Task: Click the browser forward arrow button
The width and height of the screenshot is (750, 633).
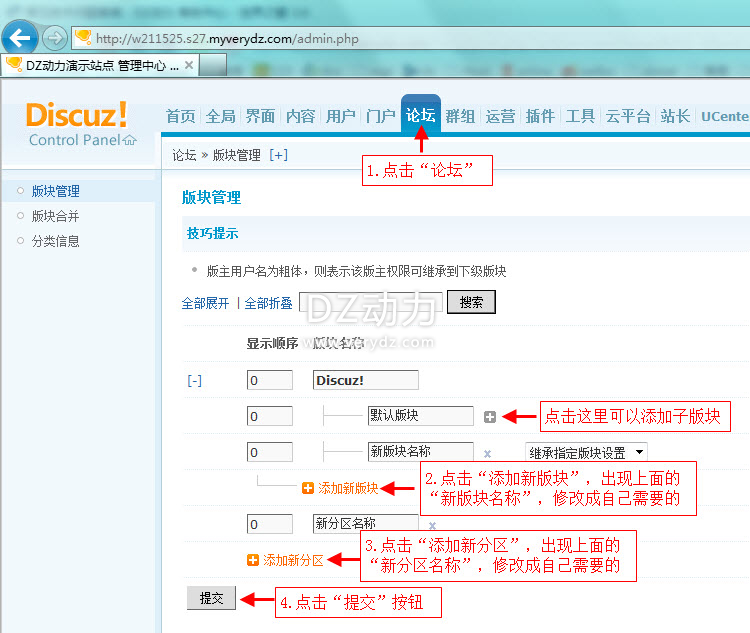Action: click(x=55, y=38)
